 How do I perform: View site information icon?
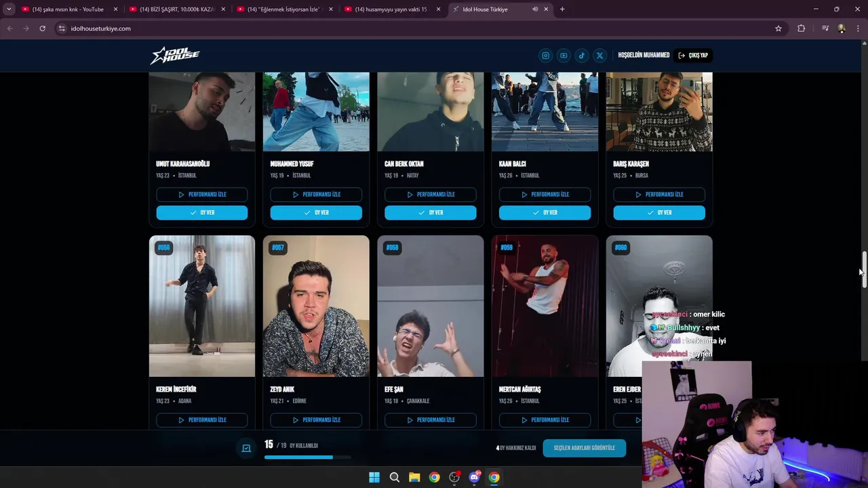point(62,28)
